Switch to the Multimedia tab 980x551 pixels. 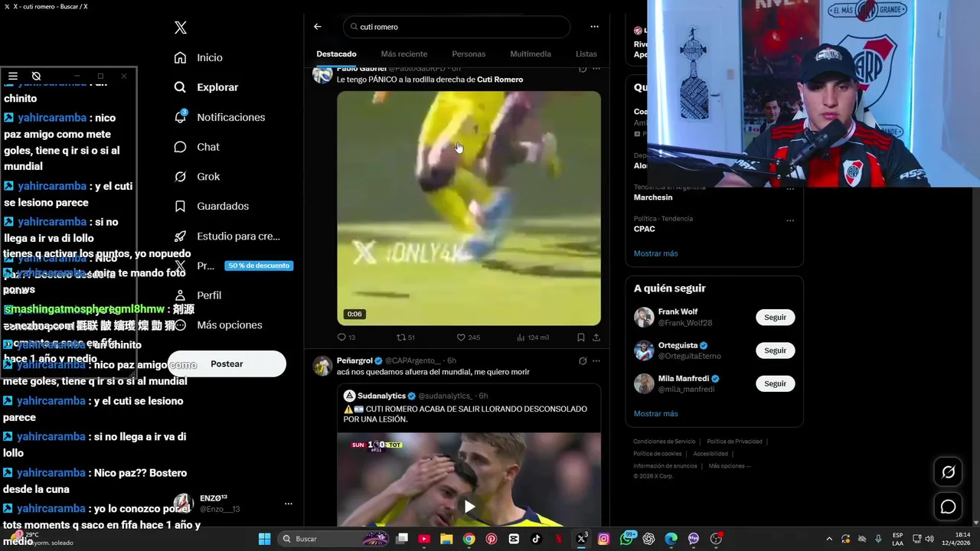pos(531,54)
